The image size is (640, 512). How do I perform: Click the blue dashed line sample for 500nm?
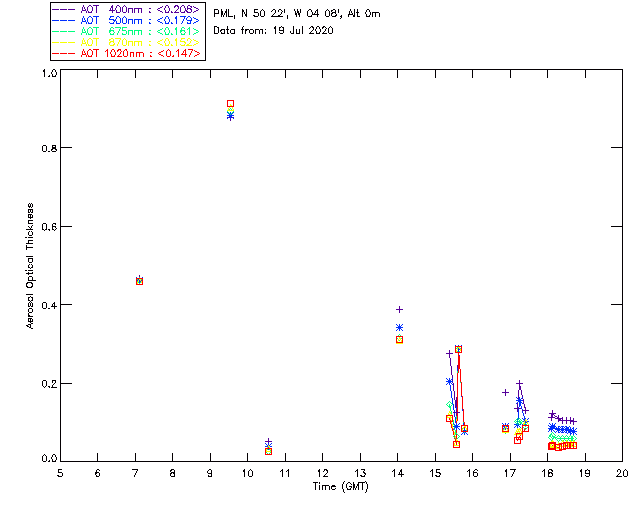click(x=64, y=20)
